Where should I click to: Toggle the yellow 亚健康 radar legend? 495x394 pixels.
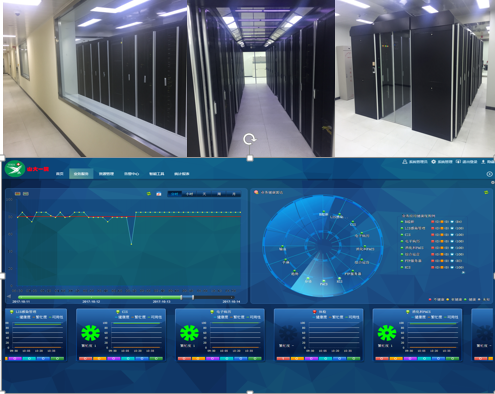pos(454,299)
